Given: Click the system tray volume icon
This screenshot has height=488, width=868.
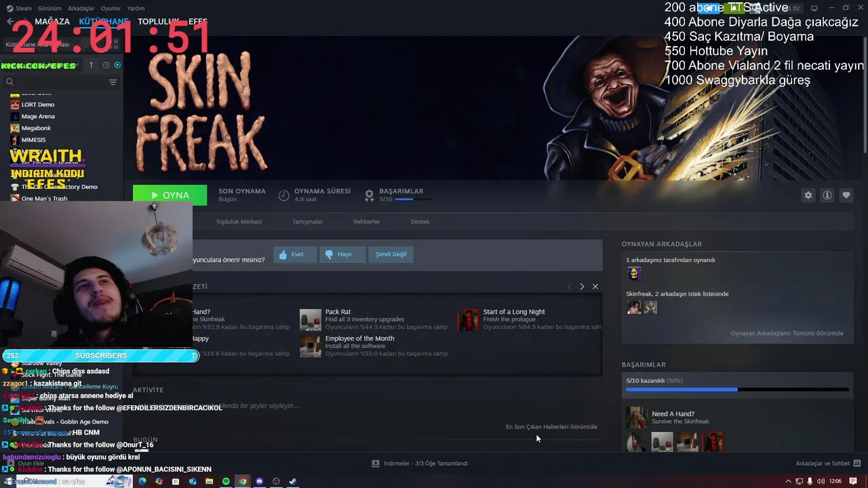Looking at the screenshot, I should click(821, 481).
